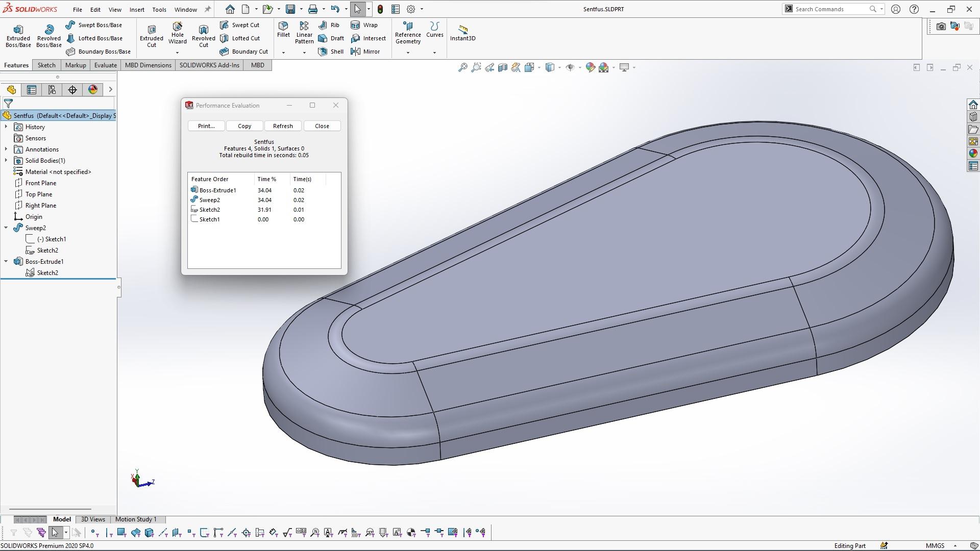Open the Rebuild traffic light icon
The image size is (980, 551).
[380, 9]
